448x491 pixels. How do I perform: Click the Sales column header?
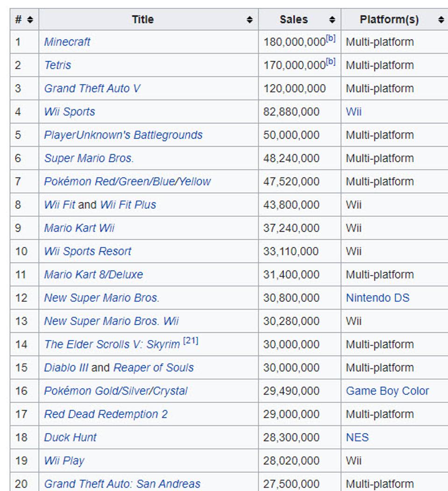[294, 20]
